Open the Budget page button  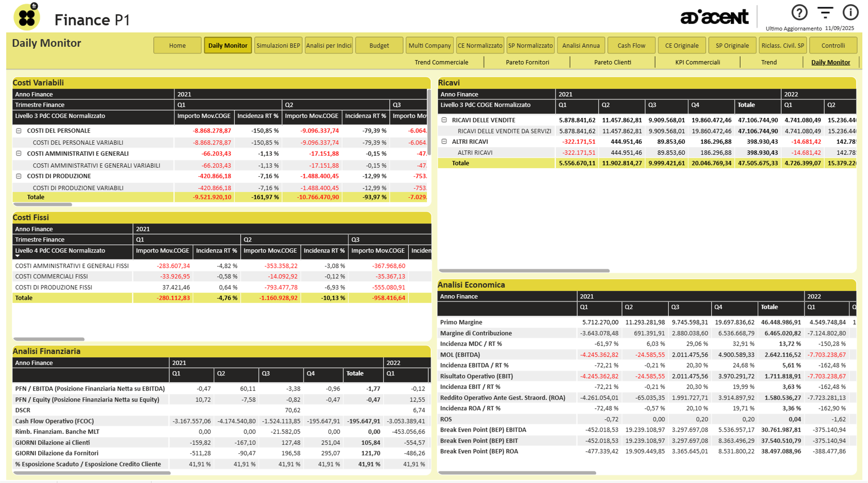point(379,46)
